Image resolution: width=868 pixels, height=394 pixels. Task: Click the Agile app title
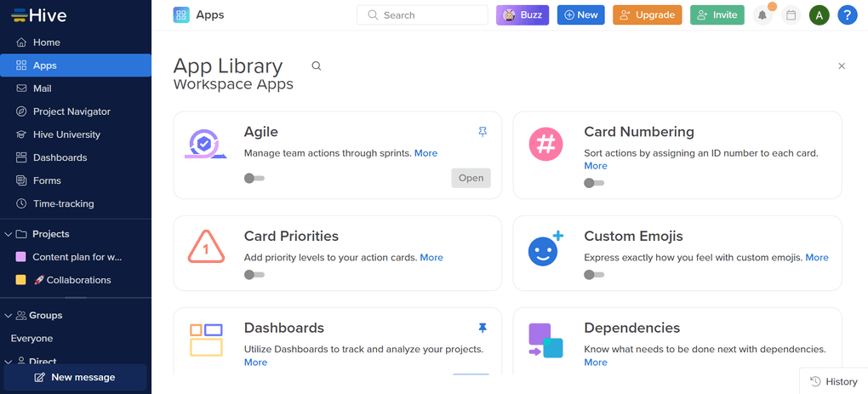point(260,132)
